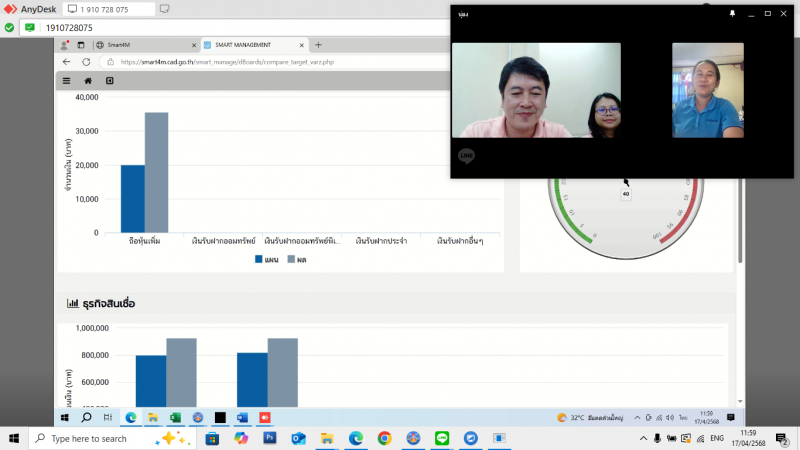This screenshot has height=450, width=800.
Task: Open Copilot from local taskbar
Action: pyautogui.click(x=241, y=438)
